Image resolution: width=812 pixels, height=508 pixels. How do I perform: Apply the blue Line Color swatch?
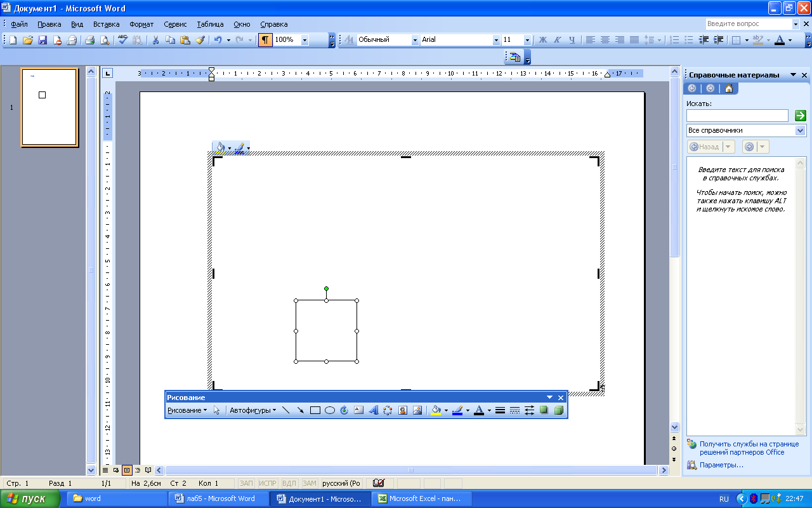pyautogui.click(x=457, y=410)
